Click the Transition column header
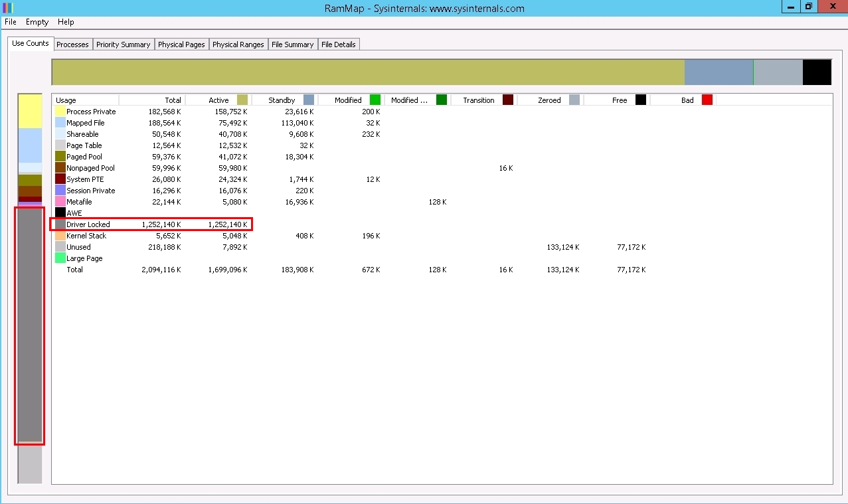Screen dimensions: 848x504 coord(484,100)
